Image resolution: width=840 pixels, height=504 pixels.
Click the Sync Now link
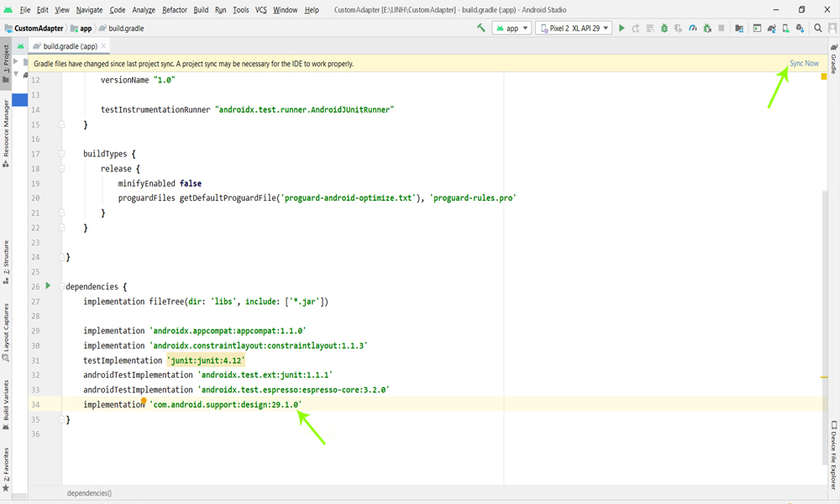(x=804, y=63)
